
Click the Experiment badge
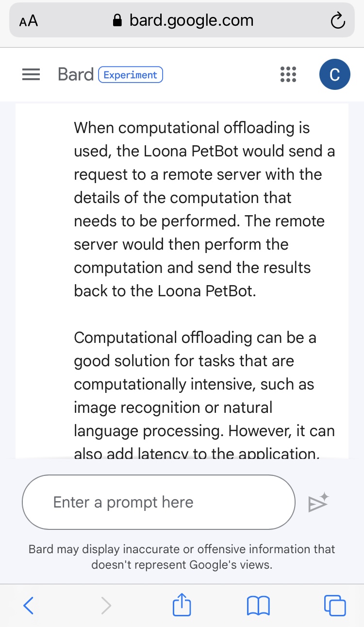[131, 75]
